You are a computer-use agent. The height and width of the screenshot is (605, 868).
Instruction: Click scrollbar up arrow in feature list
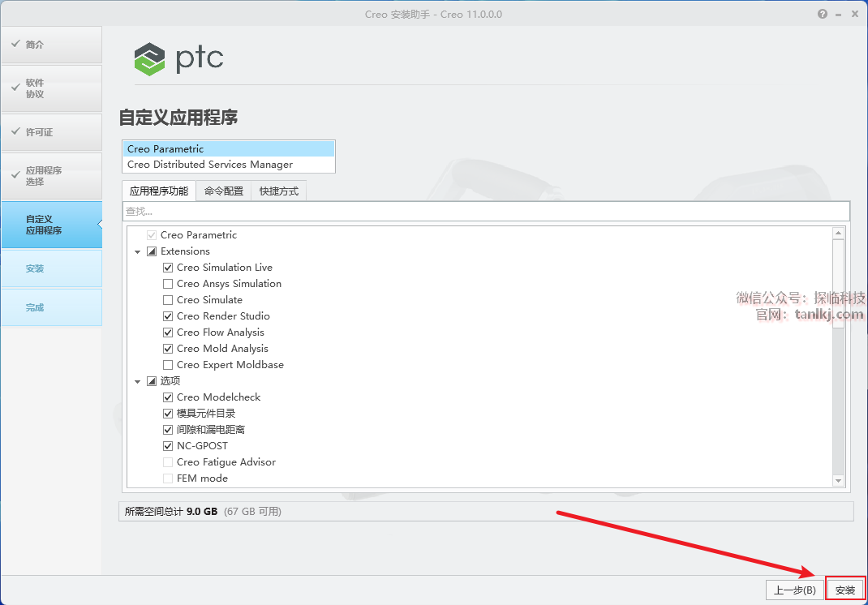click(838, 233)
